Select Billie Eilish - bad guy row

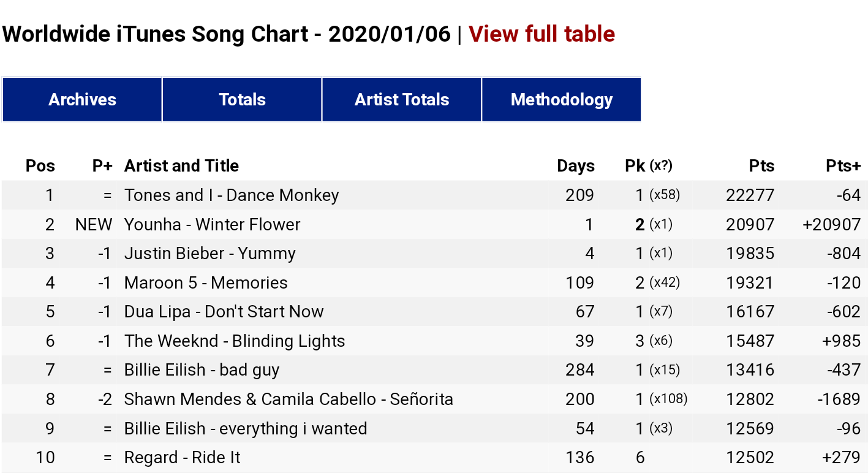tap(434, 370)
